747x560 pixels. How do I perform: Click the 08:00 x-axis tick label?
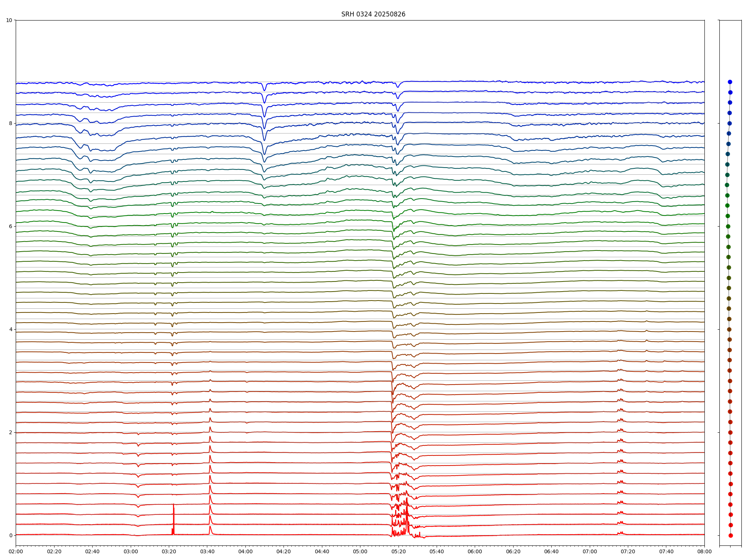click(704, 551)
